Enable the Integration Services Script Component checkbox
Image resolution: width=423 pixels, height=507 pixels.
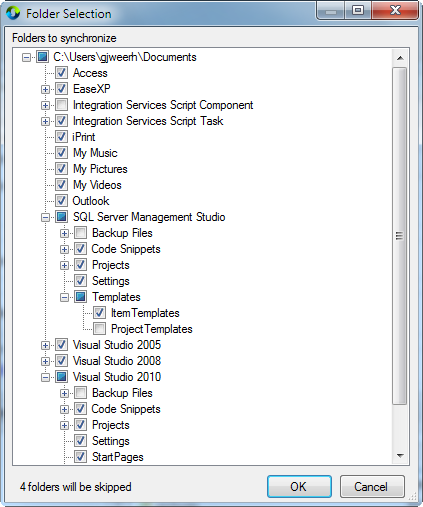[x=61, y=105]
